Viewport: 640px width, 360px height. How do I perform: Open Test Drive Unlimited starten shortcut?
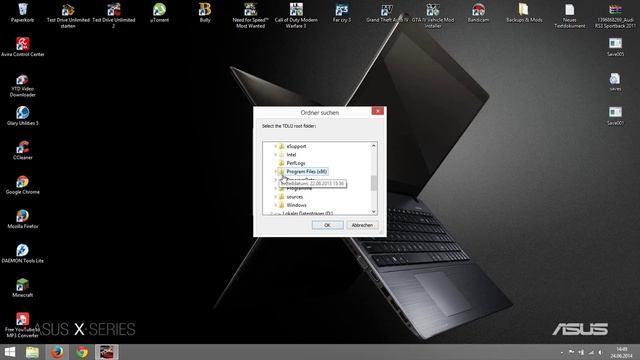(68, 16)
